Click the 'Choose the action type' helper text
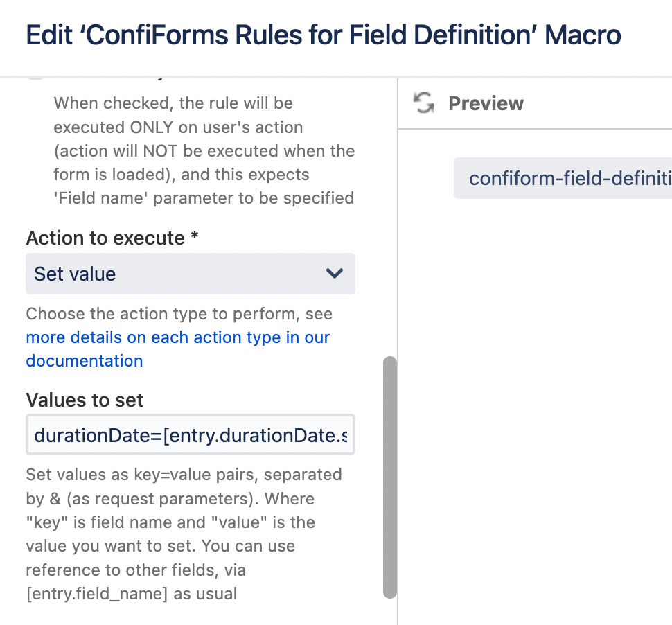672x625 pixels. (x=179, y=314)
